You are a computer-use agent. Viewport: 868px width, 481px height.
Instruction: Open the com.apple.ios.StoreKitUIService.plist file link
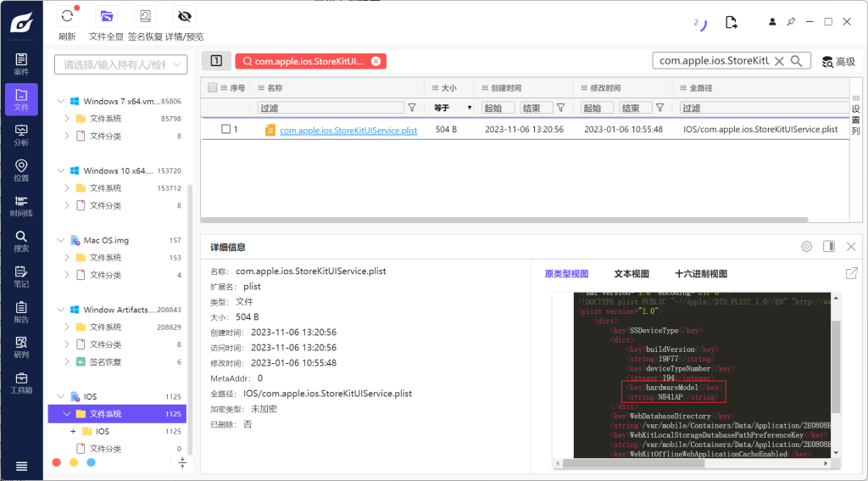(x=348, y=130)
